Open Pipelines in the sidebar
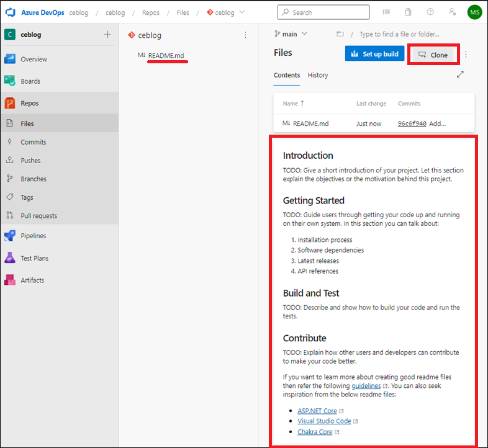The height and width of the screenshot is (448, 488). point(59,236)
